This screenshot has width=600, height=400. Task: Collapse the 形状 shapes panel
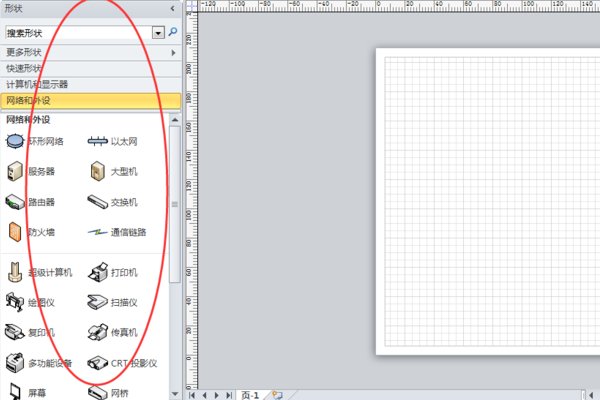tap(173, 8)
